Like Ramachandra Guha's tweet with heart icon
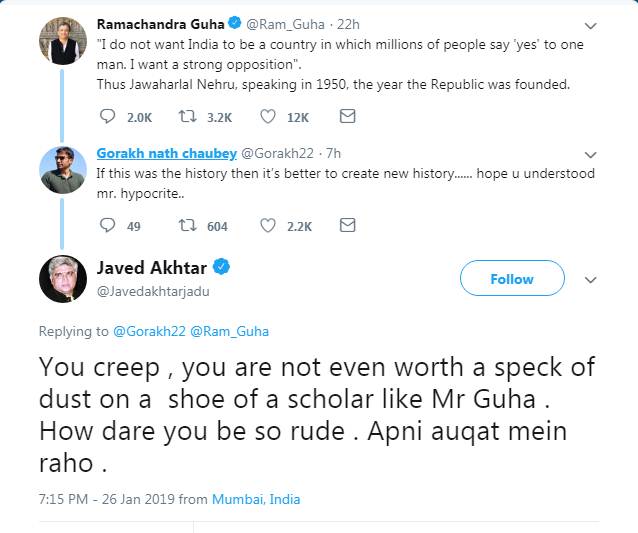Image resolution: width=638 pixels, height=533 pixels. (268, 117)
